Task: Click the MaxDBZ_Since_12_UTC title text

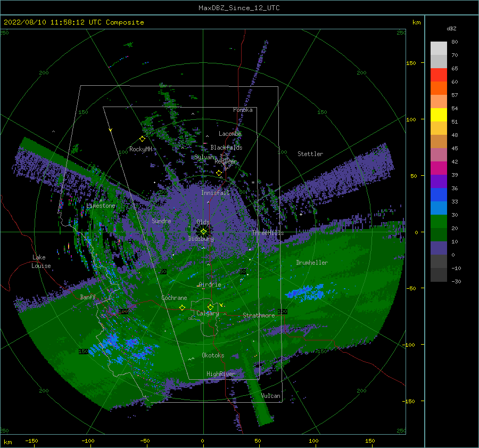Action: [x=239, y=8]
